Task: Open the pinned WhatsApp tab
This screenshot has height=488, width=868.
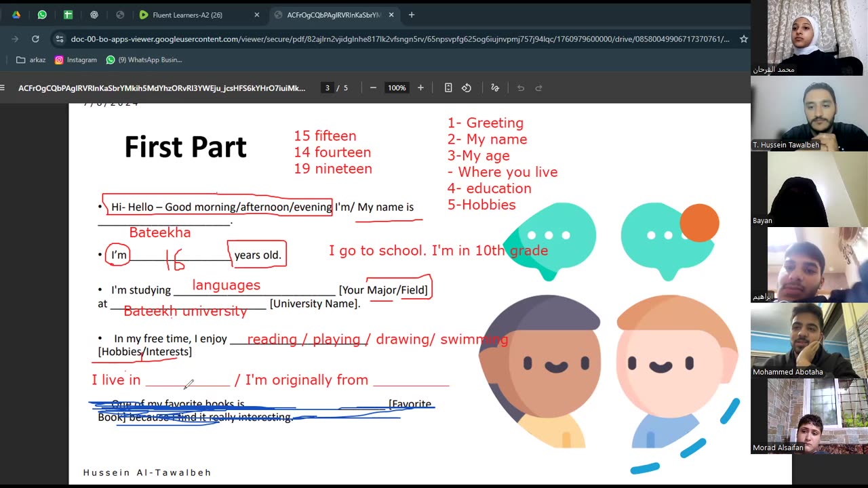Action: [42, 15]
